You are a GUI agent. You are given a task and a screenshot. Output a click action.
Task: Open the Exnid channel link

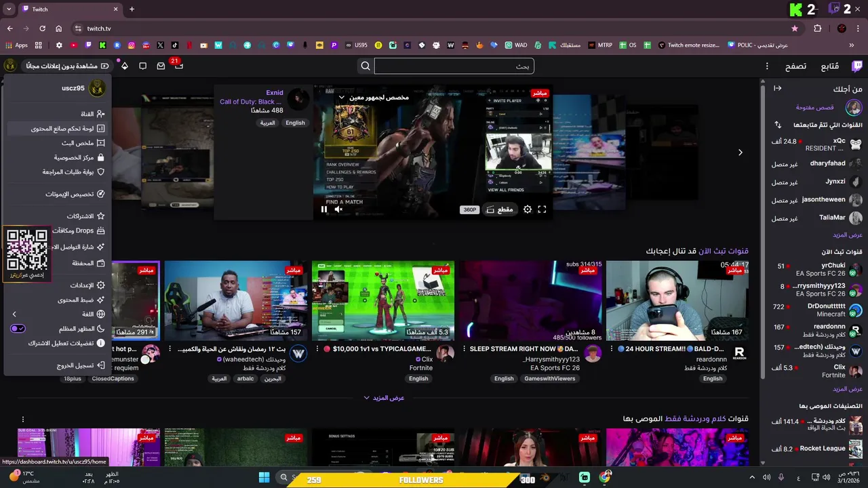click(x=275, y=93)
